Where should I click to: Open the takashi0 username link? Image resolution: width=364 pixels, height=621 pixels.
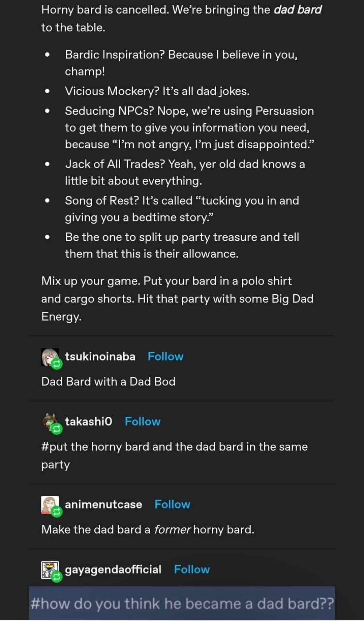[88, 421]
